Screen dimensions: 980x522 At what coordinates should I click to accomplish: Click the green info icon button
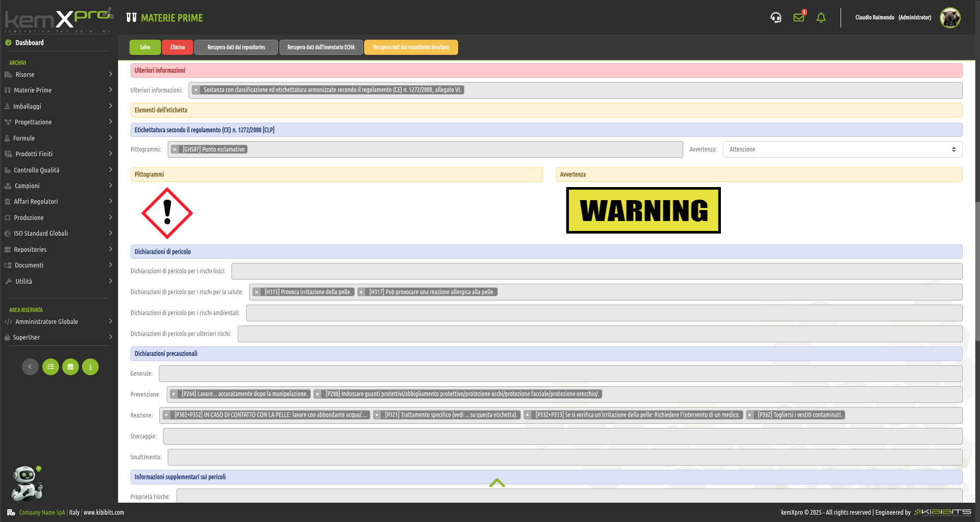click(90, 367)
